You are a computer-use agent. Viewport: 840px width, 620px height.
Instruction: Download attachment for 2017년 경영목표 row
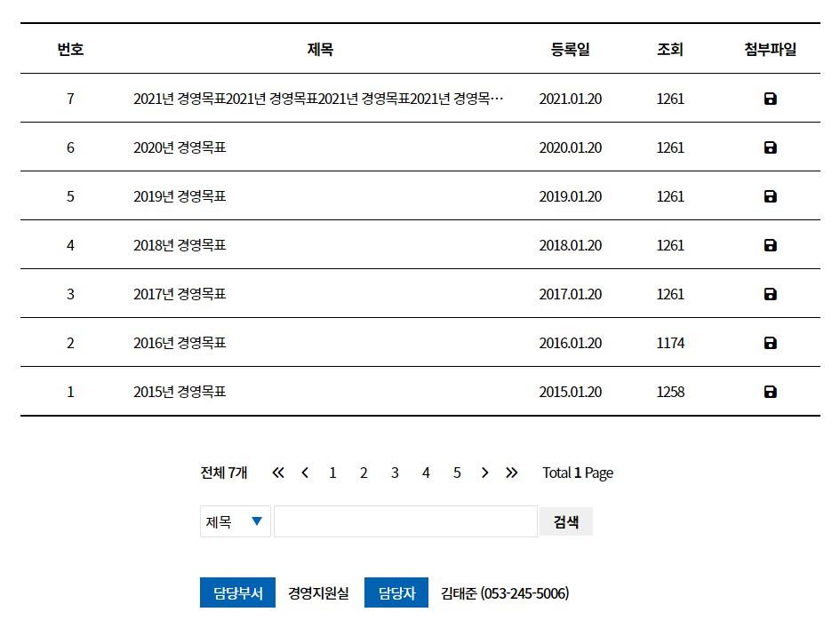[x=770, y=294]
